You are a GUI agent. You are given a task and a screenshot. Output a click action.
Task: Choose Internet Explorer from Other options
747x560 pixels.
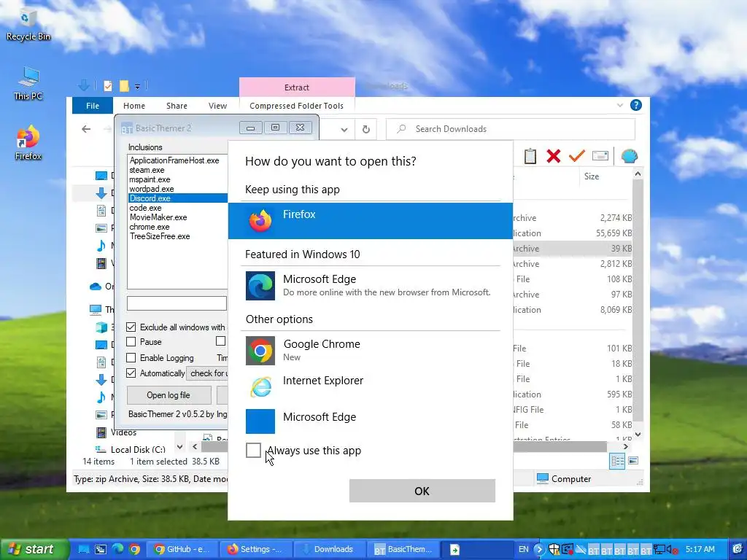tap(370, 386)
